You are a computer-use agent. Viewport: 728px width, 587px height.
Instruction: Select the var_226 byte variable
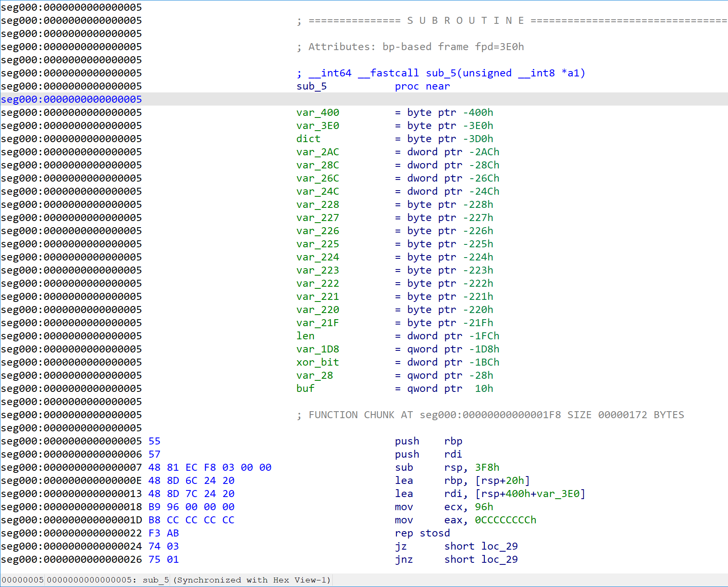[318, 231]
